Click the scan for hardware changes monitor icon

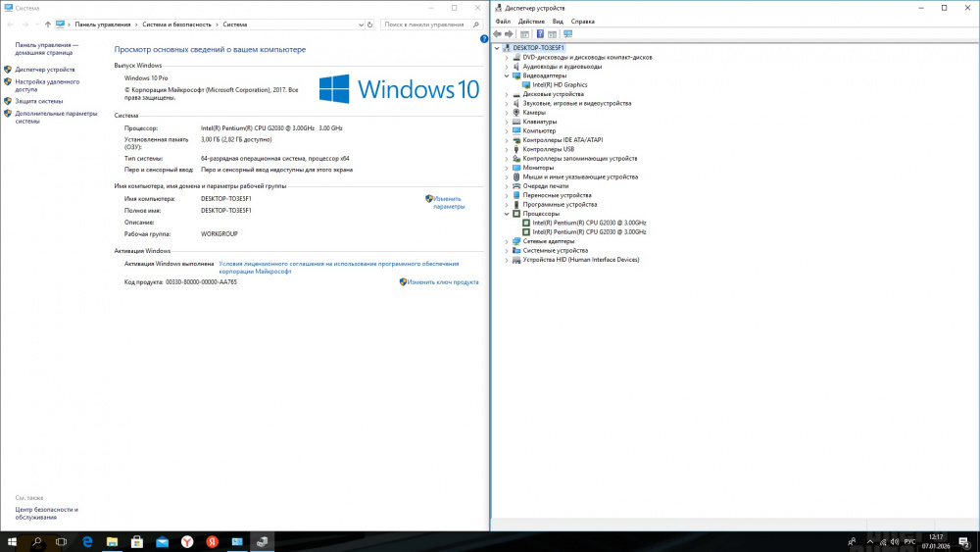[567, 34]
